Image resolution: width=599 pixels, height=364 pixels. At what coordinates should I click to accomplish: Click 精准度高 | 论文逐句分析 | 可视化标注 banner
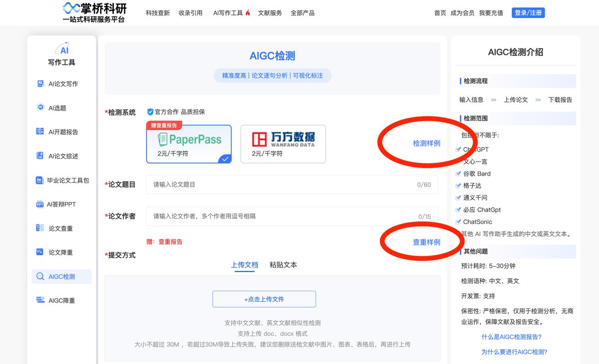click(272, 76)
